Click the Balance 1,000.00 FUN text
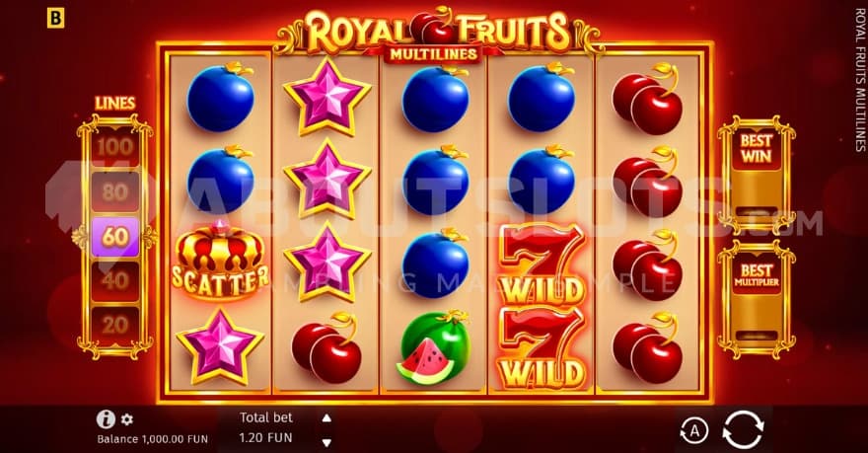868x453 pixels. [x=153, y=439]
